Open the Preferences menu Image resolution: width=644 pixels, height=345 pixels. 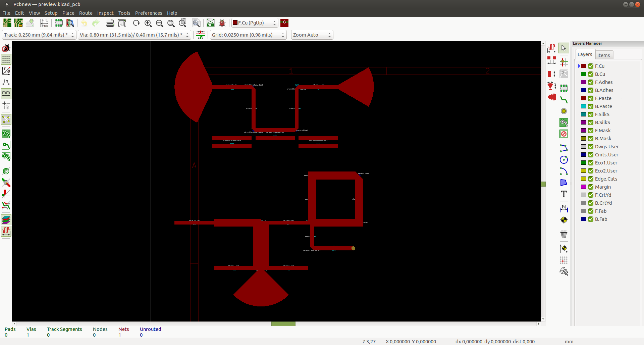pyautogui.click(x=149, y=13)
